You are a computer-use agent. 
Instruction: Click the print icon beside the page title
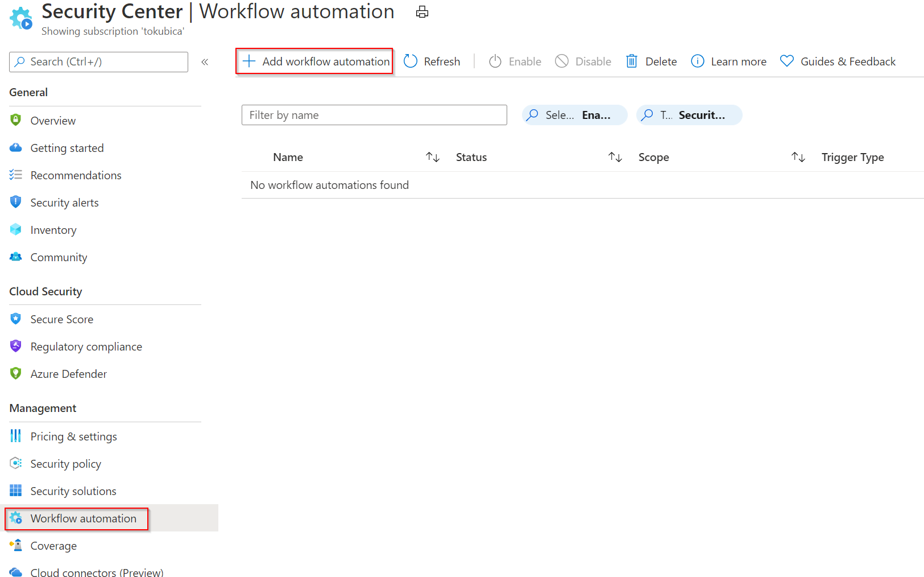[422, 12]
